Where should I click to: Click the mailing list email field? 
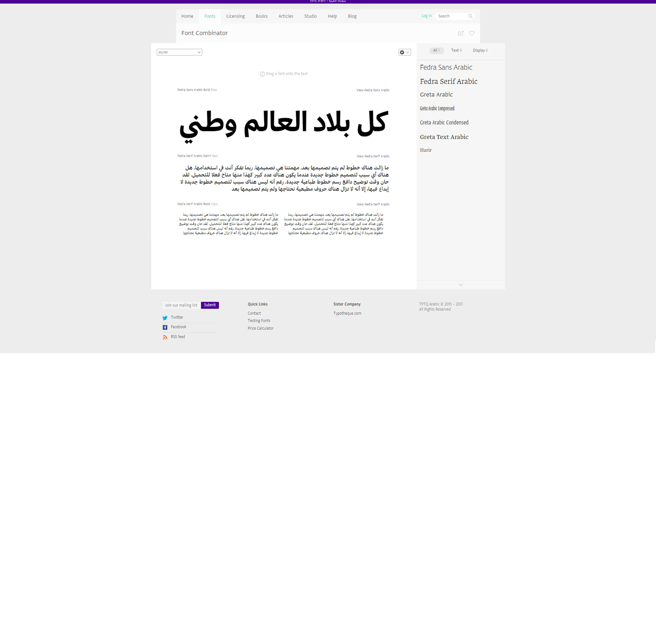point(181,305)
